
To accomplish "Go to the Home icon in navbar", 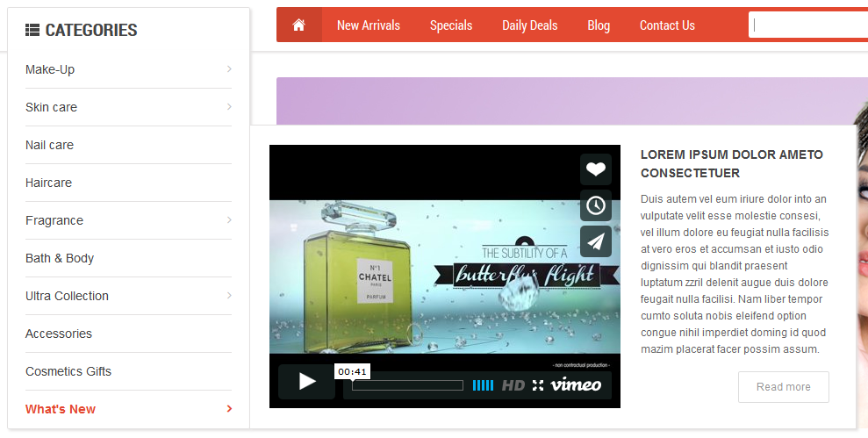I will coord(299,25).
